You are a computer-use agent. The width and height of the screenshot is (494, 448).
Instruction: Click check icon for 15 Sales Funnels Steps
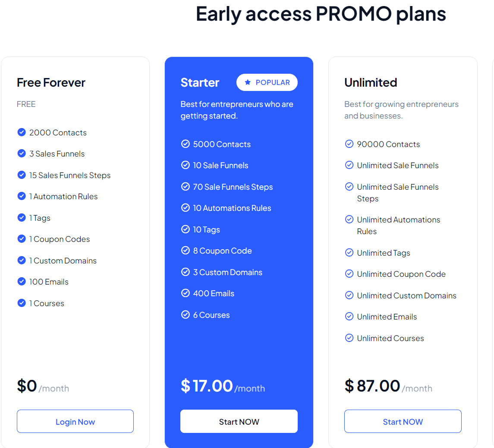click(22, 175)
